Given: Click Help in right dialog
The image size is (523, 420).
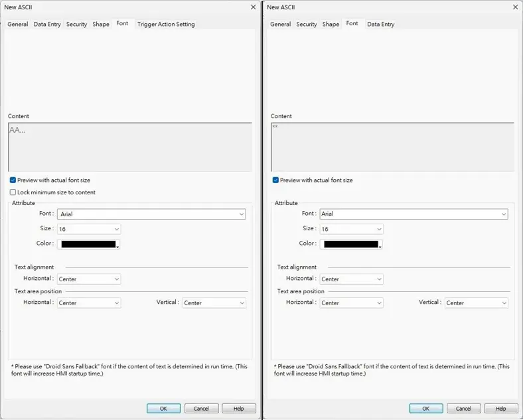Looking at the screenshot, I should pos(501,409).
